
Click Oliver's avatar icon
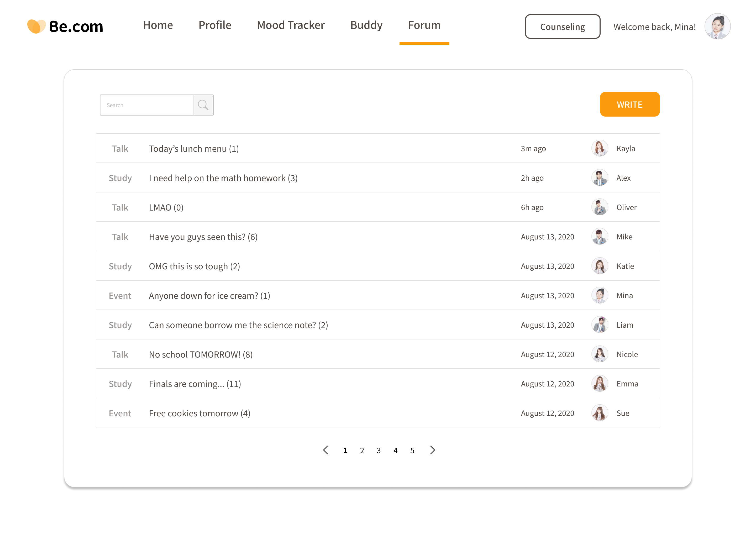(599, 207)
